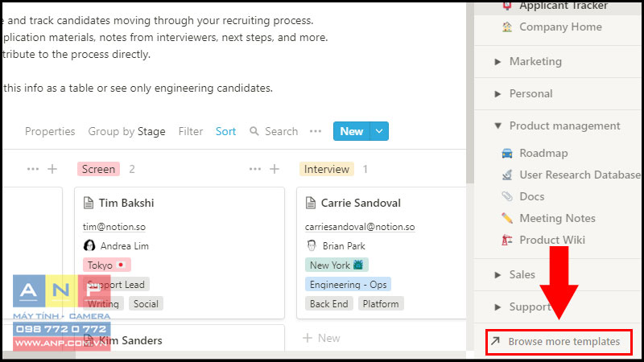Click the yellow Interview stage tag
This screenshot has height=362, width=644.
point(327,169)
